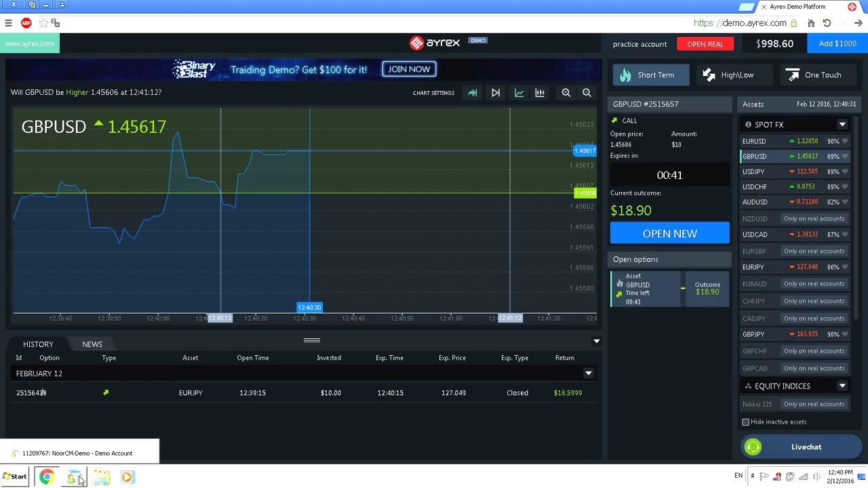
Task: Click the browser forward arrow icon
Action: (858, 23)
